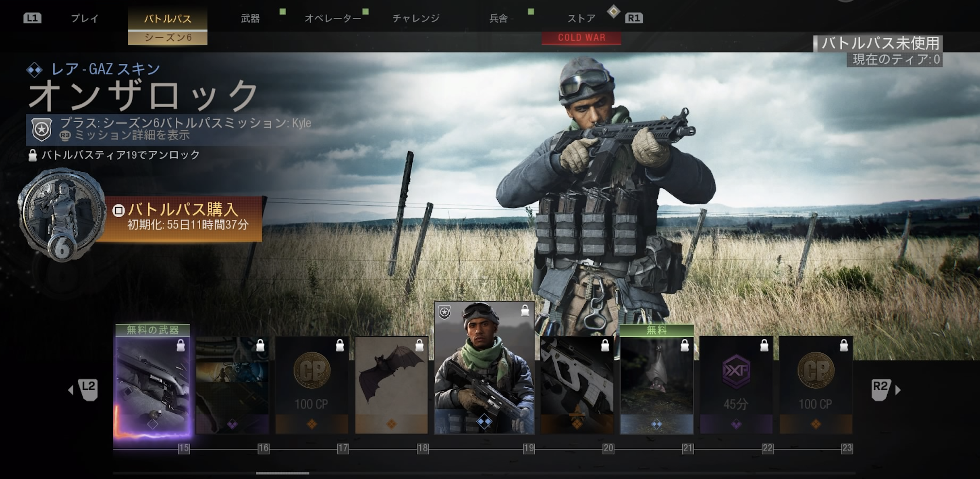
Task: Click the 現在のティア:0 text
Action: [896, 60]
